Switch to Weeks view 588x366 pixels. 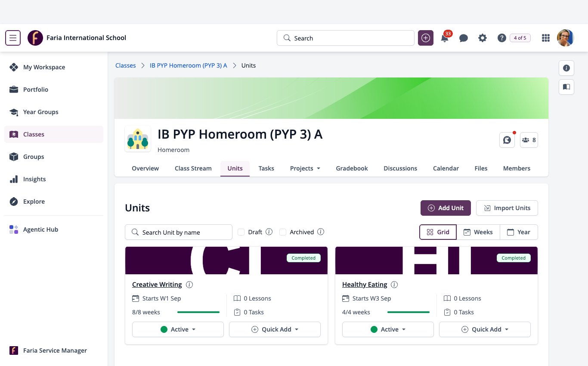[478, 232]
